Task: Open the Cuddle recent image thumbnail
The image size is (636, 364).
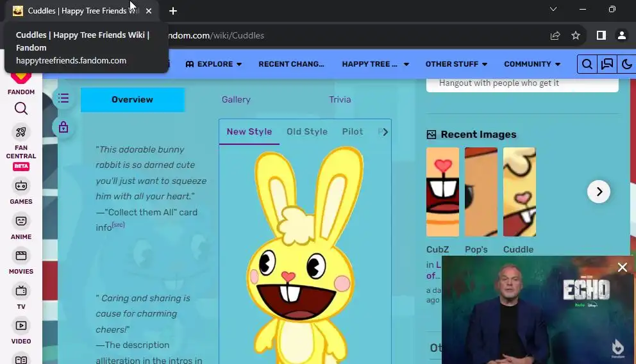Action: point(519,192)
